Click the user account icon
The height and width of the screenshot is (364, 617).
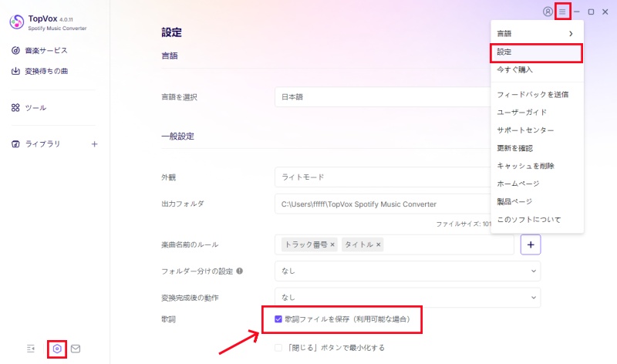click(548, 12)
